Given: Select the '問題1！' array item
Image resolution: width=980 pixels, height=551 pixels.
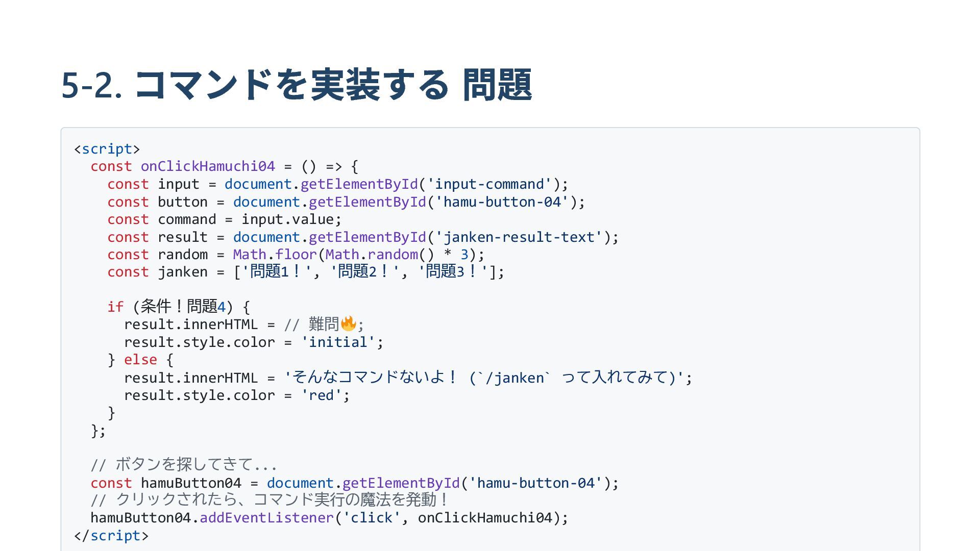Looking at the screenshot, I should click(276, 272).
